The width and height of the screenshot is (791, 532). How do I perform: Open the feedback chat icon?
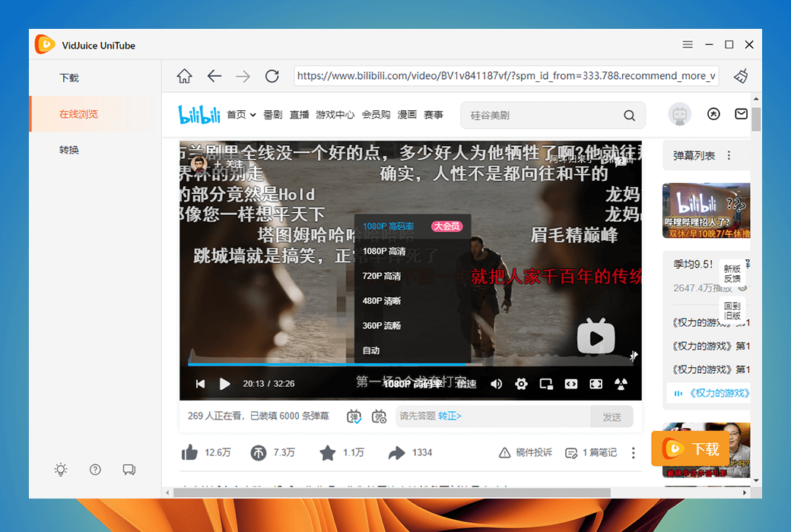129,470
